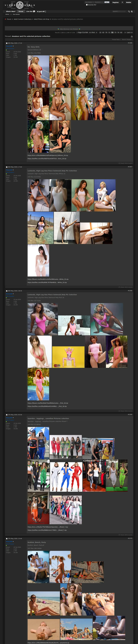Viewport: 138px width, 644px height.
Task: Expand the Thread Tools menu
Action: [116, 39]
